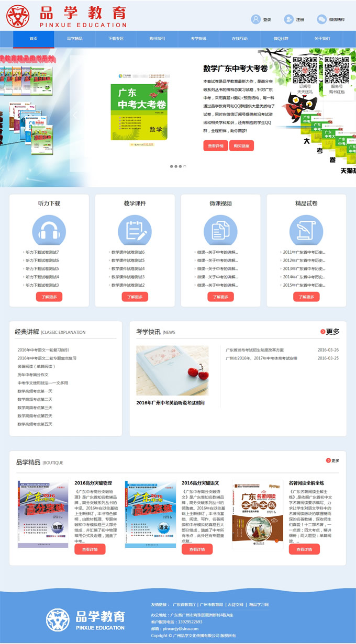Click the micro-course video documents icon
Screen dimensions: 356x644
tap(220, 231)
